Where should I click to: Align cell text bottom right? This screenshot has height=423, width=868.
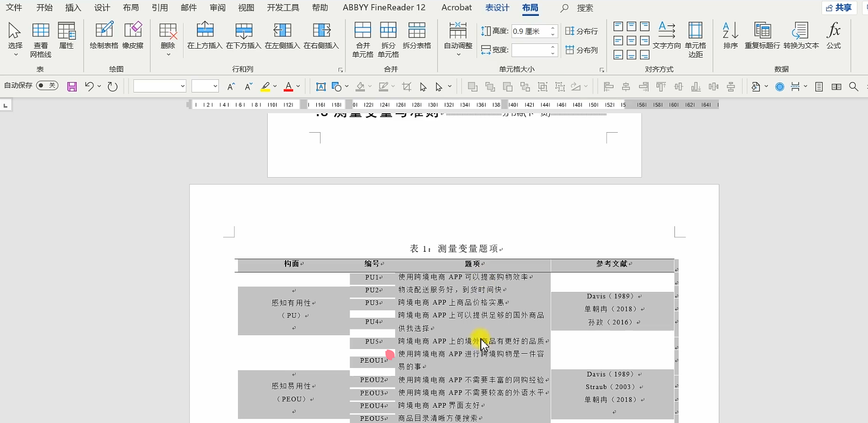tap(645, 55)
